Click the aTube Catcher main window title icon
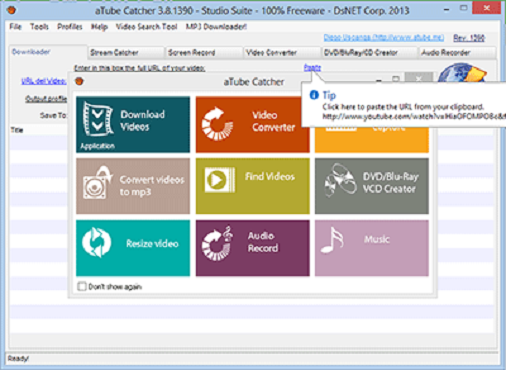This screenshot has height=370, width=506. tap(12, 10)
